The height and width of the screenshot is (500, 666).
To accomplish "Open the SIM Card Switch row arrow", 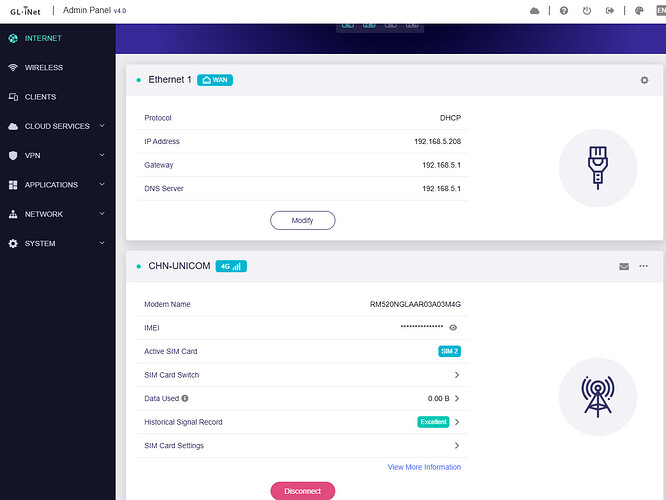I will 457,375.
